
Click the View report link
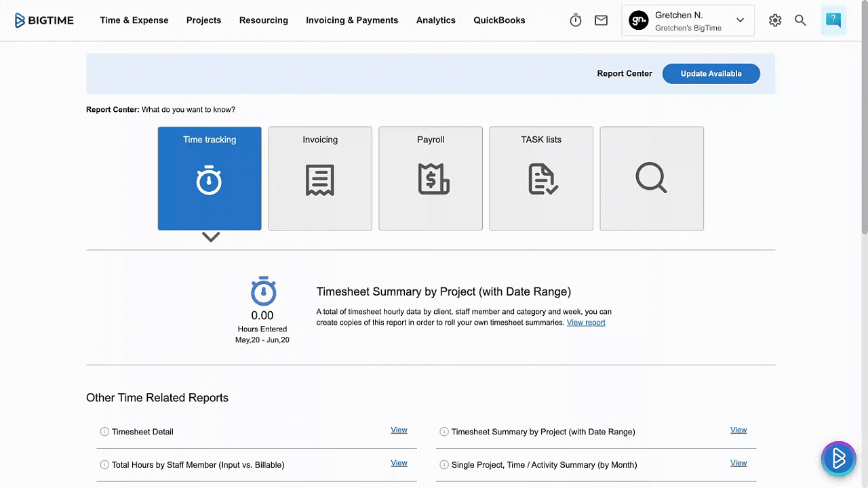click(x=586, y=323)
